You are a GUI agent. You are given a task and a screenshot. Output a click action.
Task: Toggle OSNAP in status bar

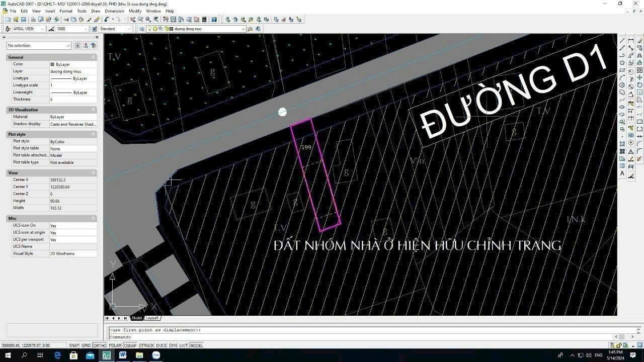pyautogui.click(x=130, y=345)
